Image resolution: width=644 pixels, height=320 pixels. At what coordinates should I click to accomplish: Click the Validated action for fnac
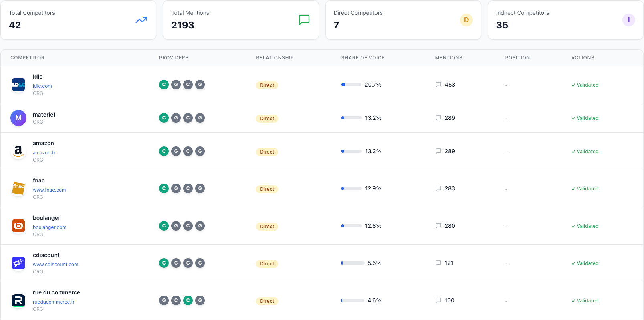coord(585,189)
